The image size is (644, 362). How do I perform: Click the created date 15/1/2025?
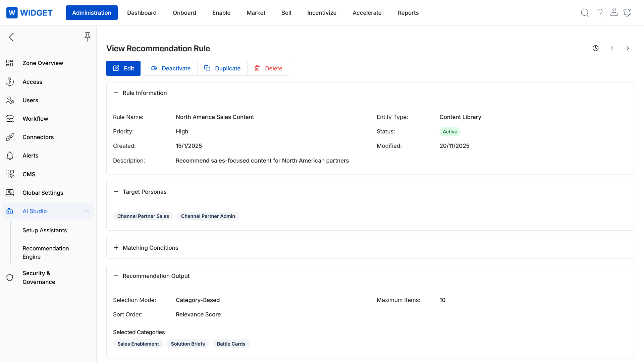189,146
